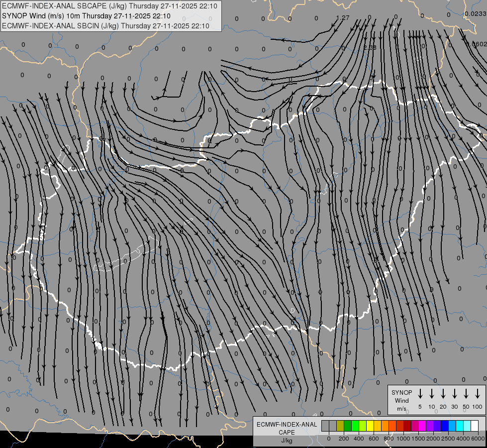
Task: Pick the bright green CAPE swatch before 400
Action: coord(355,426)
